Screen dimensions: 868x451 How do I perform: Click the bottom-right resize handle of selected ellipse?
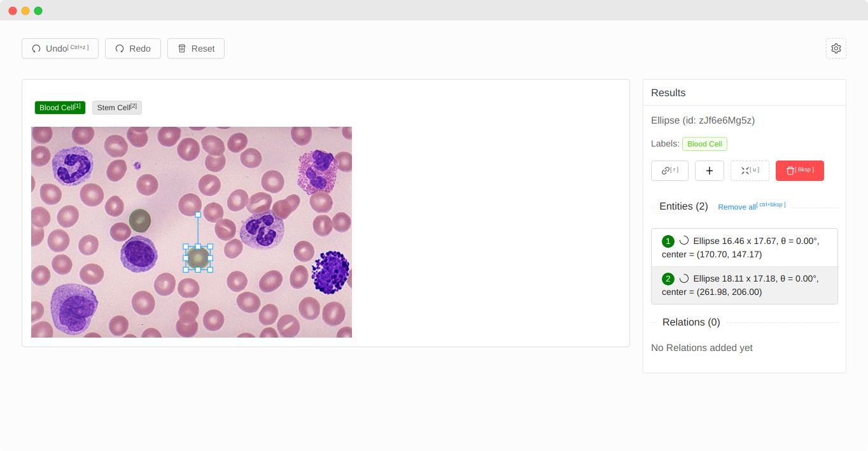(x=210, y=269)
